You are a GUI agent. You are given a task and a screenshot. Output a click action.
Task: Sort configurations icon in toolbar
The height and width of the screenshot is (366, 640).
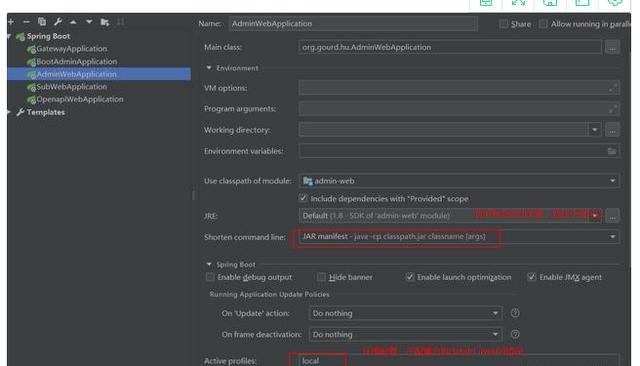tap(120, 22)
